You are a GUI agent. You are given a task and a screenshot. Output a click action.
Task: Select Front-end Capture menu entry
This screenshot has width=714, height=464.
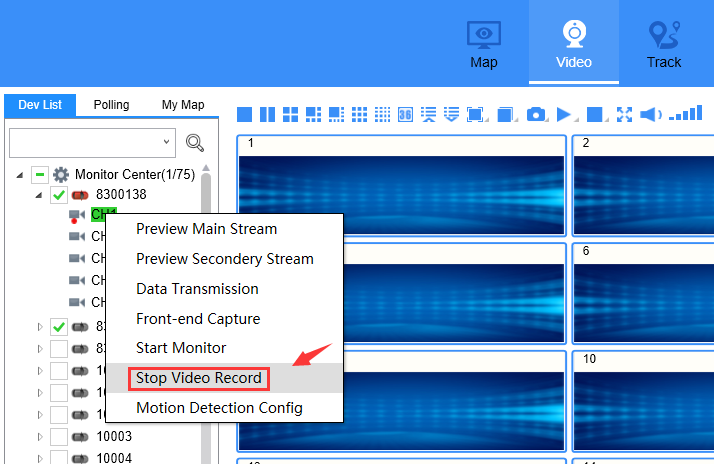224,319
